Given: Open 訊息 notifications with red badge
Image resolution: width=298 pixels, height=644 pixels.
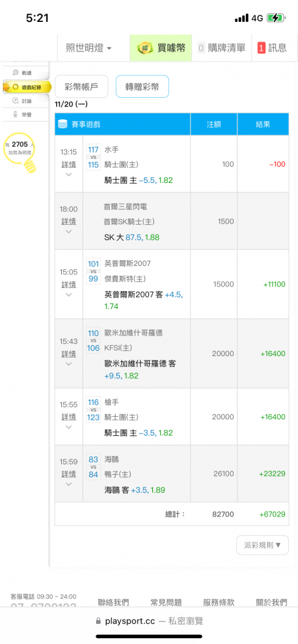Looking at the screenshot, I should [x=272, y=48].
